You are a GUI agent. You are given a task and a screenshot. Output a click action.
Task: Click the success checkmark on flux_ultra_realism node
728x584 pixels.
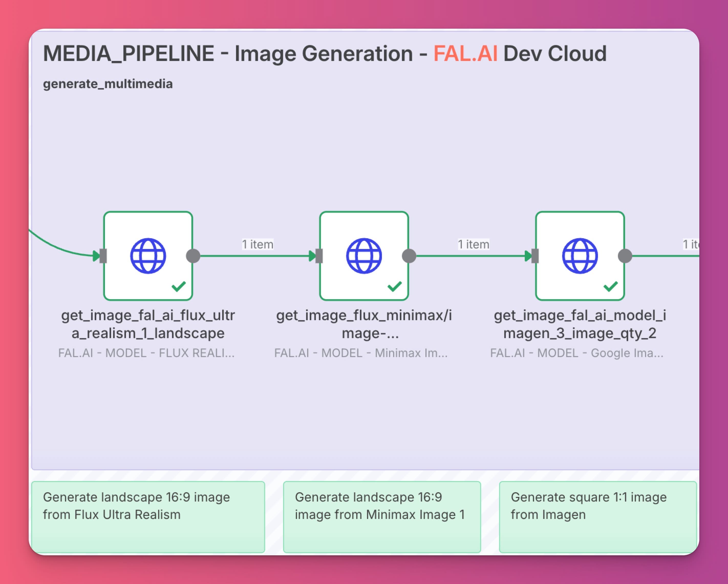pyautogui.click(x=179, y=286)
